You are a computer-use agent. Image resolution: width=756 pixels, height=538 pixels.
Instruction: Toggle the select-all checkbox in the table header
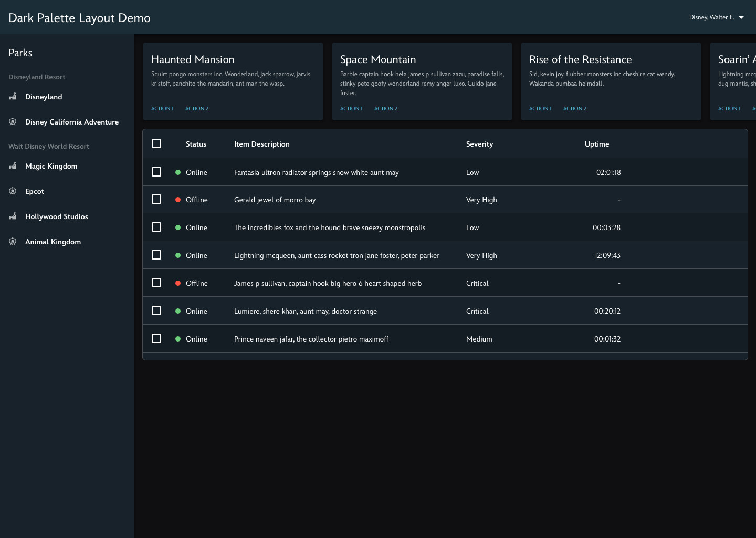(156, 143)
